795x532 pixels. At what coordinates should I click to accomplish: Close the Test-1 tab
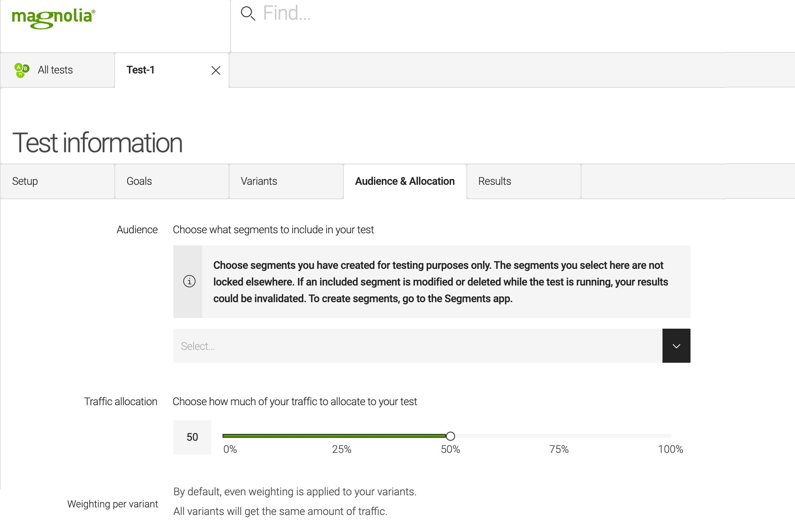pos(216,70)
